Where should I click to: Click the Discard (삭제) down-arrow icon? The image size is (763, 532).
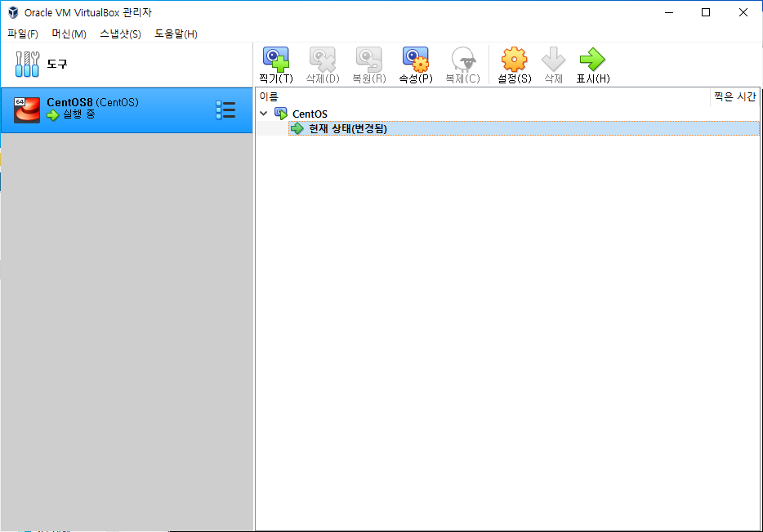553,60
